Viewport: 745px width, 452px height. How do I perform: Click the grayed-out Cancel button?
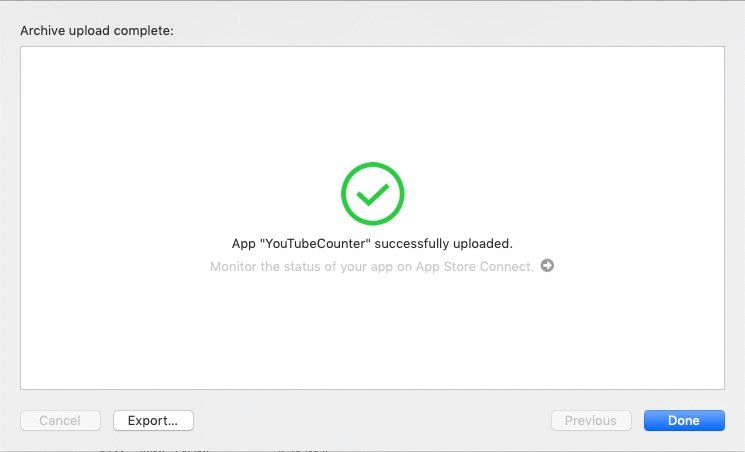(60, 420)
